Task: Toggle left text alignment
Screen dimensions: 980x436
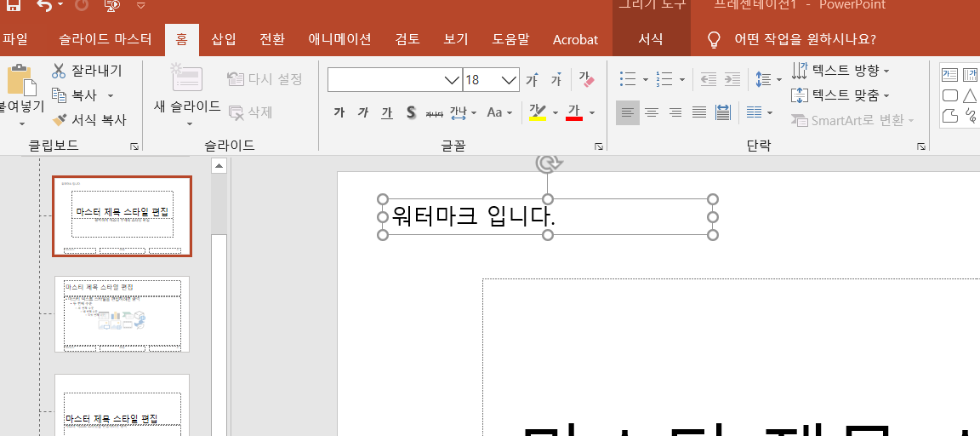Action: click(x=628, y=112)
